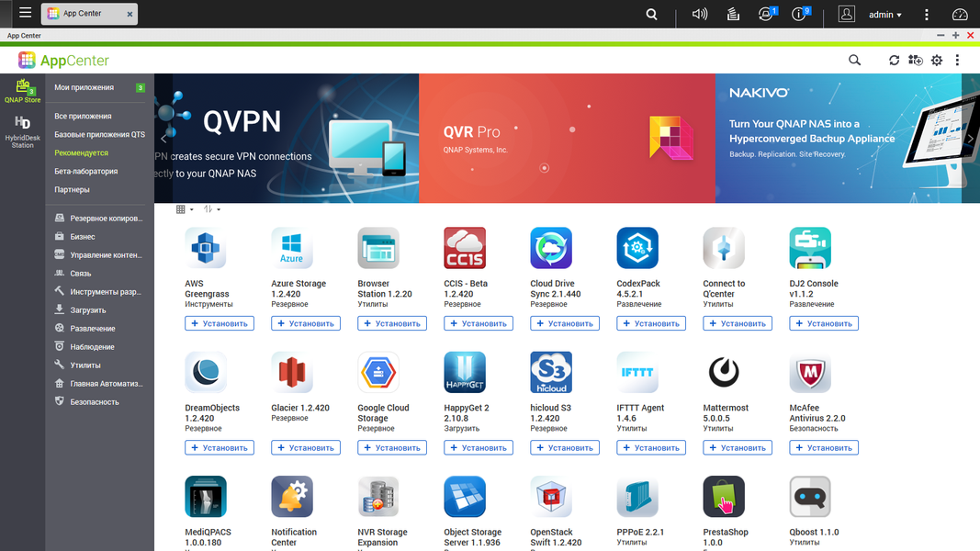Viewport: 980px width, 551px height.
Task: Refresh the App Center list
Action: (x=894, y=60)
